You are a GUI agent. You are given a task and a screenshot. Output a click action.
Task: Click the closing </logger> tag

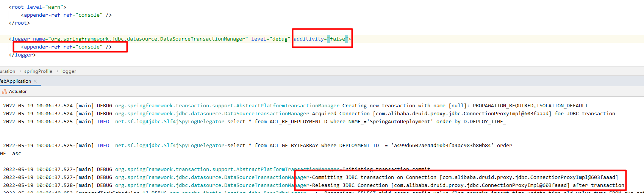22,55
